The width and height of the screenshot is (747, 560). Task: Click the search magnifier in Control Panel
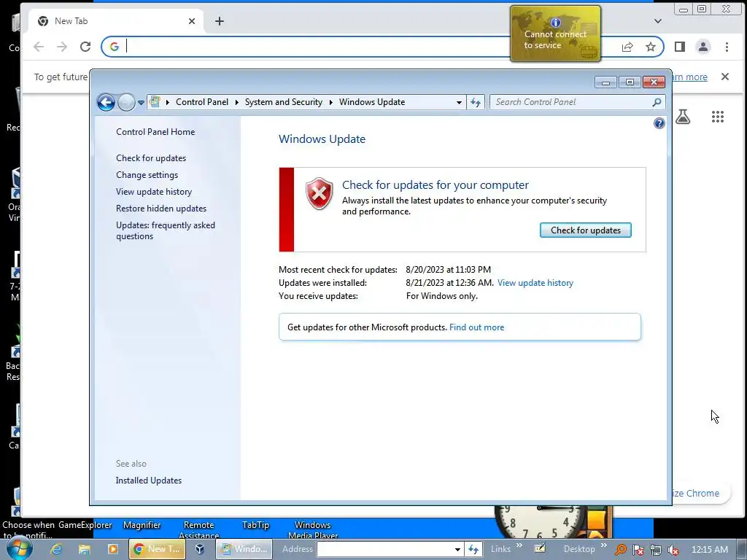(x=657, y=102)
